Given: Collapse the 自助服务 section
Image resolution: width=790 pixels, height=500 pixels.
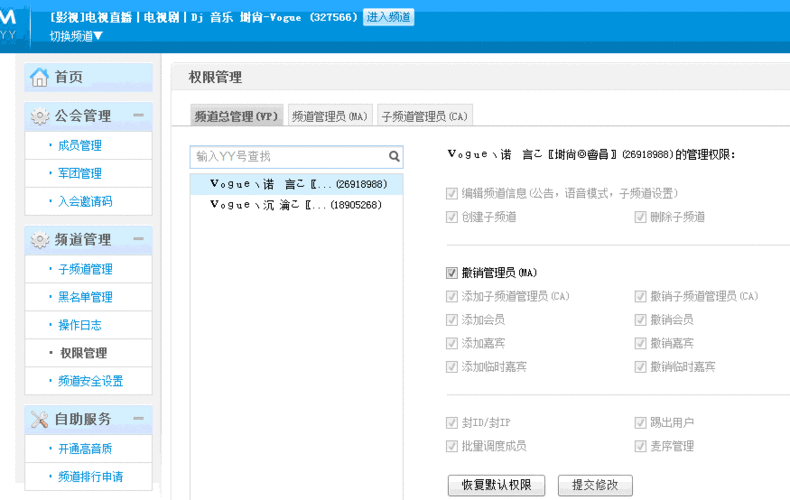Looking at the screenshot, I should click(x=138, y=418).
